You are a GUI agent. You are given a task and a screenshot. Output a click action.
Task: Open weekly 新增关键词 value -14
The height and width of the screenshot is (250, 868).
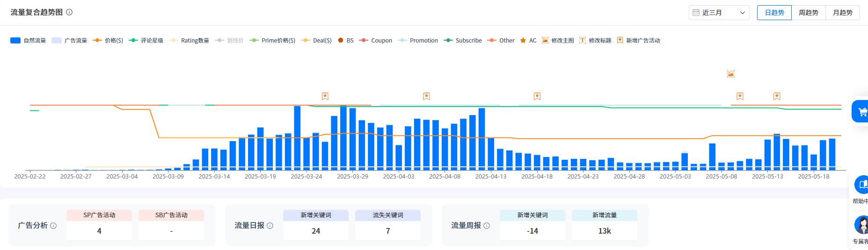[x=532, y=231]
